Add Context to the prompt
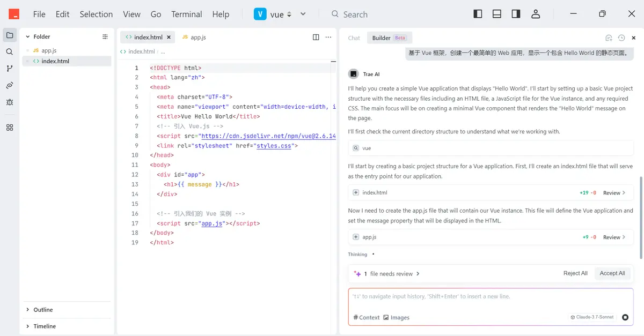This screenshot has height=336, width=644. click(x=367, y=317)
